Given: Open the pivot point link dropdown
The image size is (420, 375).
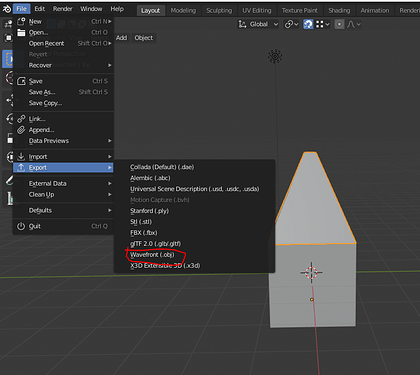Looking at the screenshot, I should pyautogui.click(x=291, y=24).
